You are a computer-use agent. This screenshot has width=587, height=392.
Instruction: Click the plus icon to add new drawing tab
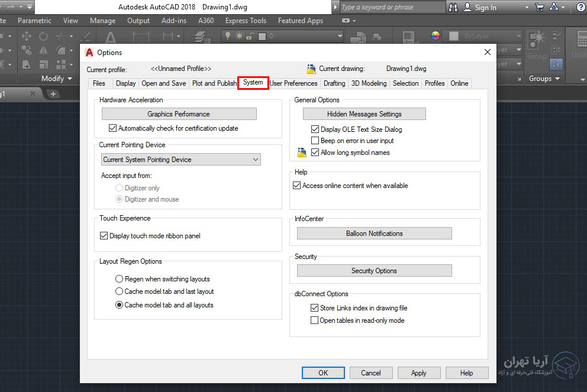pos(53,94)
